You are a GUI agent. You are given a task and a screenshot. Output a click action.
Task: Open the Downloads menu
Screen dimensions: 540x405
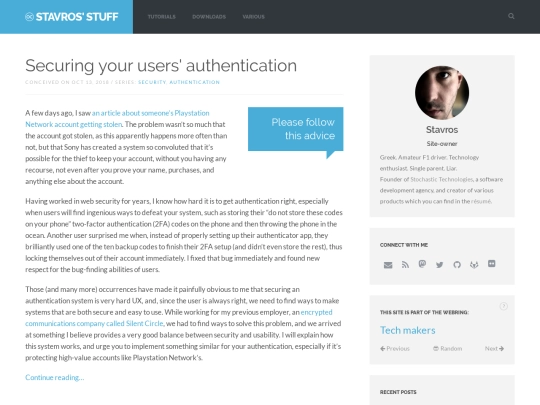[209, 17]
